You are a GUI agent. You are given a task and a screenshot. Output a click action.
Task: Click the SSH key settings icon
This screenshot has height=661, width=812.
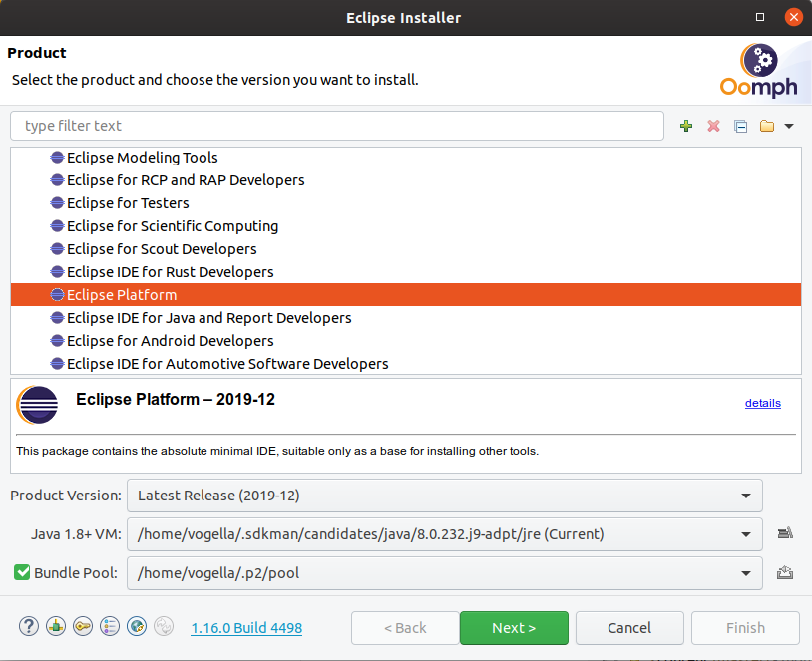(83, 626)
